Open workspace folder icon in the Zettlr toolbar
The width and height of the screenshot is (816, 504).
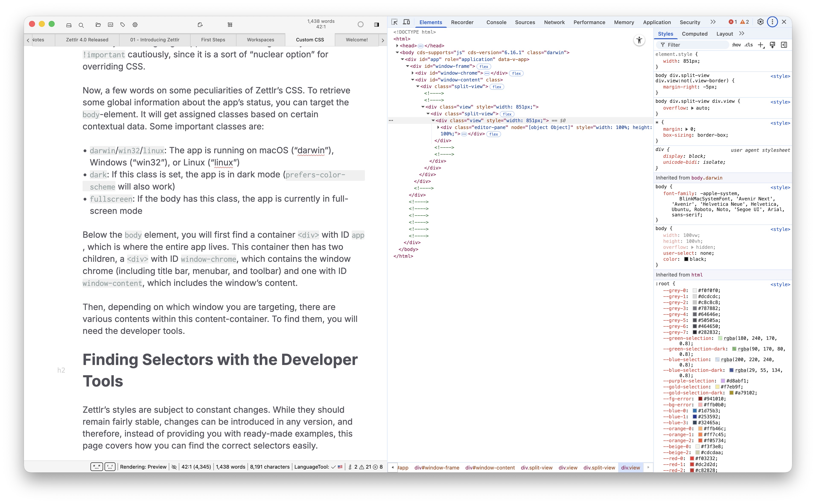tap(98, 25)
